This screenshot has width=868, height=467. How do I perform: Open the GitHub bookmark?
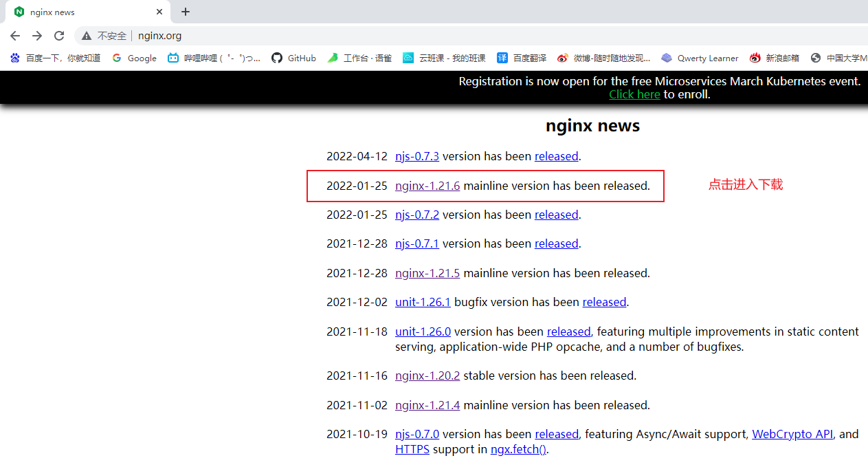tap(293, 58)
